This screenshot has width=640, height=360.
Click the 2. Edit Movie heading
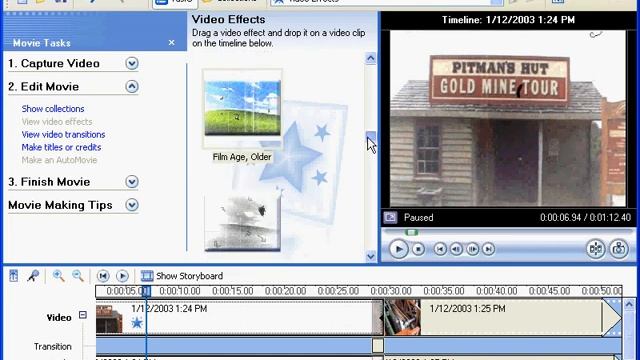[44, 87]
